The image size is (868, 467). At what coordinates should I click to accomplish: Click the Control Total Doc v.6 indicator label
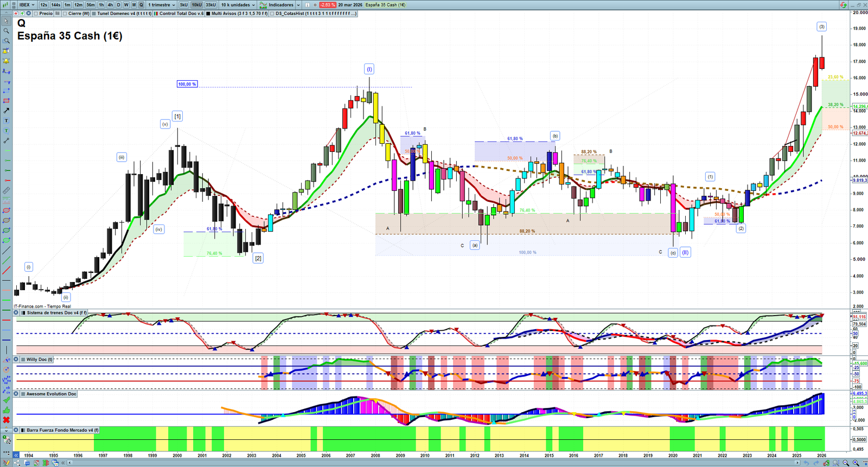tap(182, 14)
